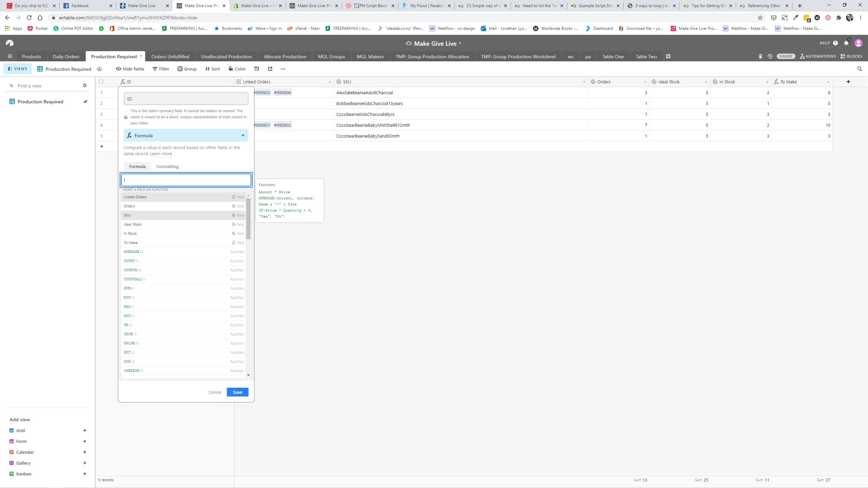Open the Make Give Live base menu
The height and width of the screenshot is (488, 868).
(x=434, y=43)
